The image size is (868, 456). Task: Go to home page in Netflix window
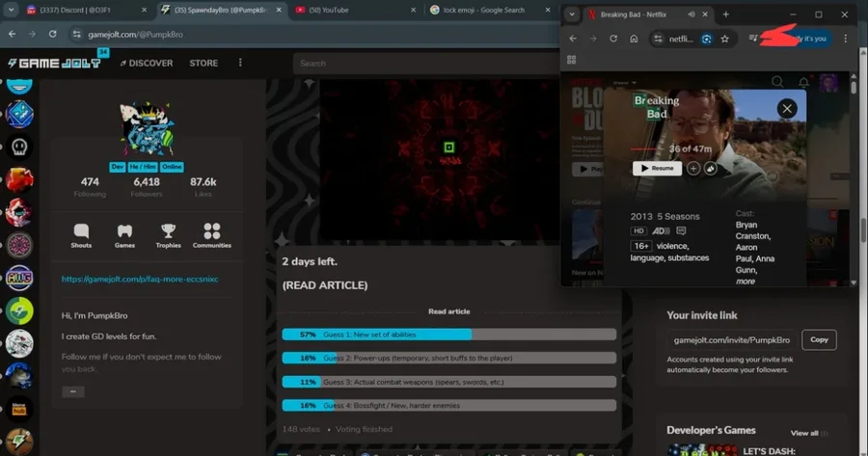coord(634,39)
